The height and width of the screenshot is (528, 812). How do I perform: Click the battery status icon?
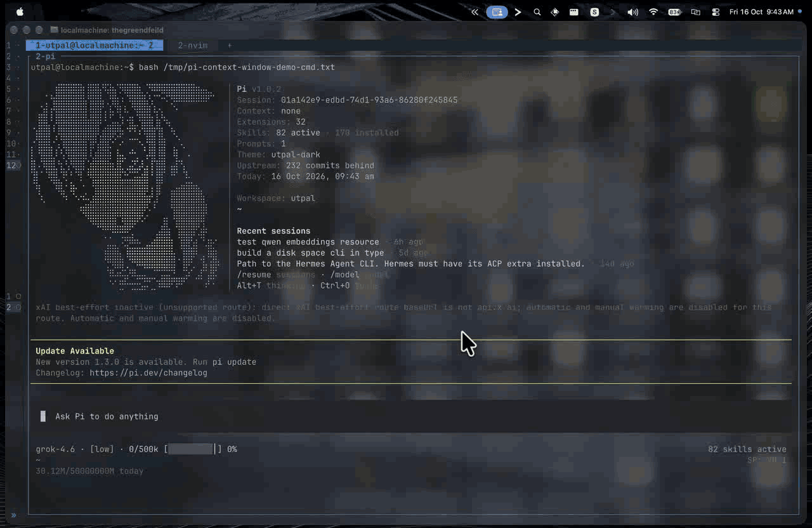[674, 12]
